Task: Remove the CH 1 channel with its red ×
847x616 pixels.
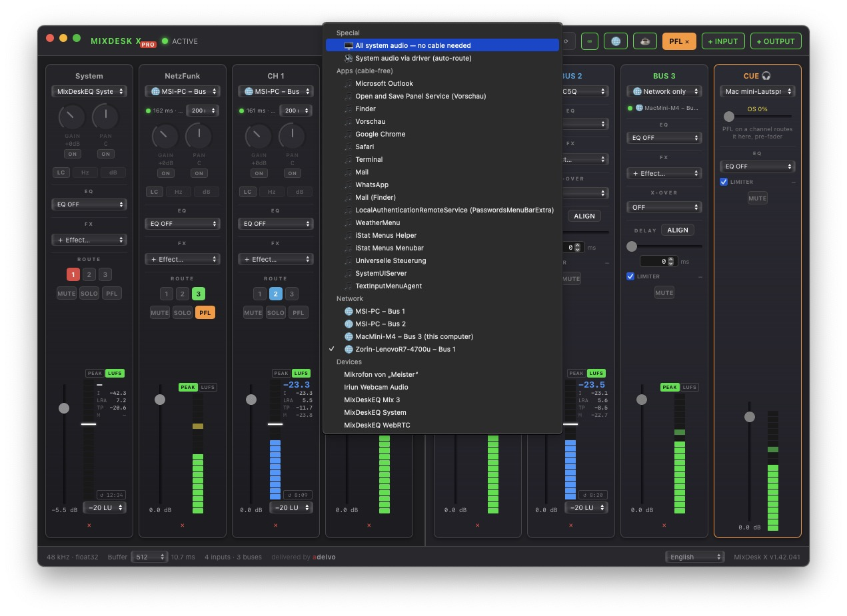Action: (275, 525)
